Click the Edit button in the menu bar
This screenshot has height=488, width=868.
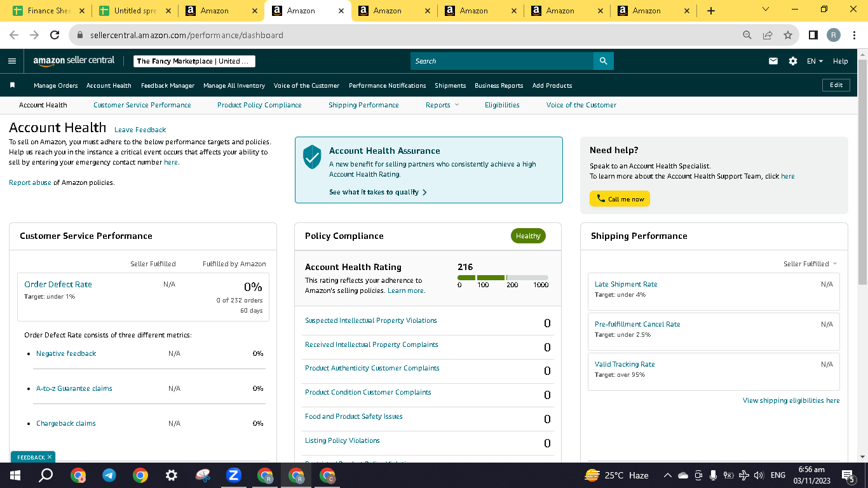pos(836,85)
